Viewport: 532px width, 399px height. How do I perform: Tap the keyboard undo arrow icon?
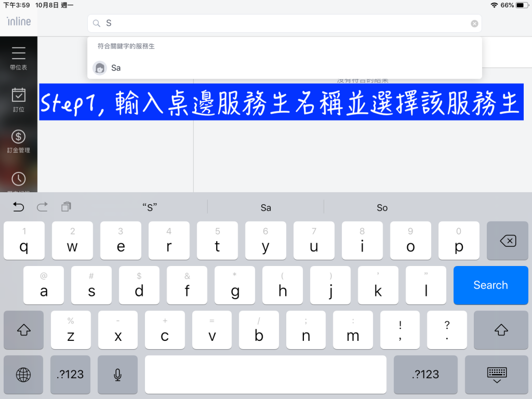coord(18,207)
